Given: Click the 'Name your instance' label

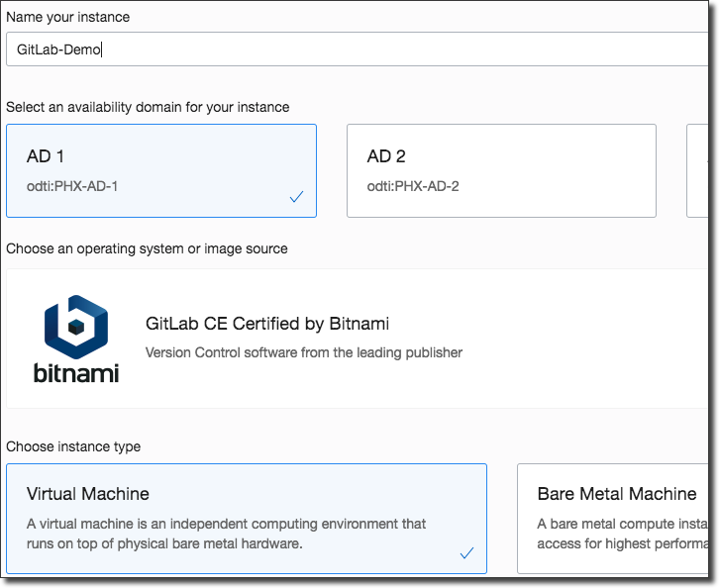Looking at the screenshot, I should coord(67,17).
